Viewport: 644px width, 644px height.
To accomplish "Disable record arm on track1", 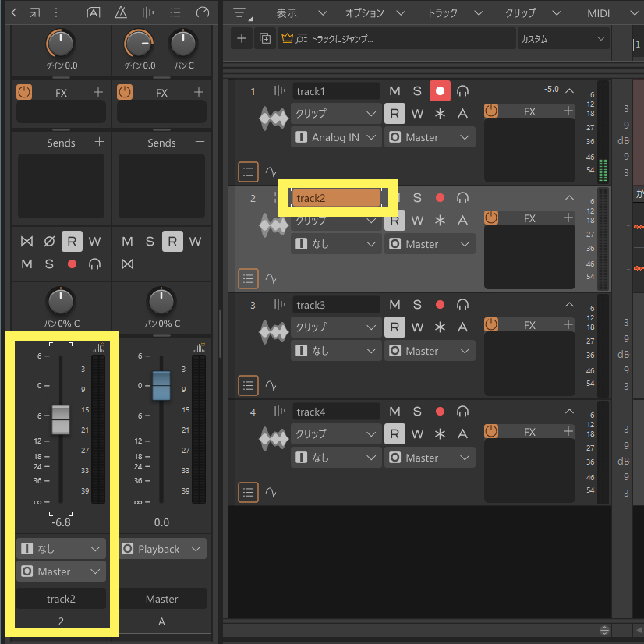I will 440,90.
